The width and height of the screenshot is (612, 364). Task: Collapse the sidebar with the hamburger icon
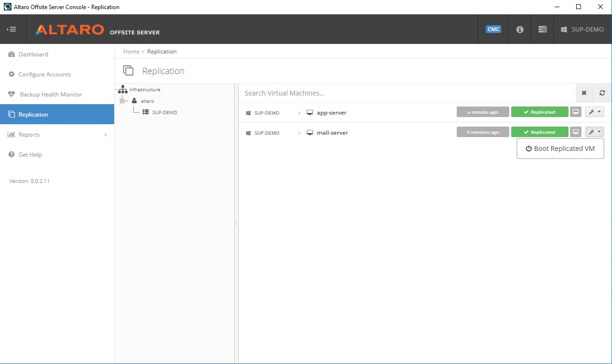[11, 29]
